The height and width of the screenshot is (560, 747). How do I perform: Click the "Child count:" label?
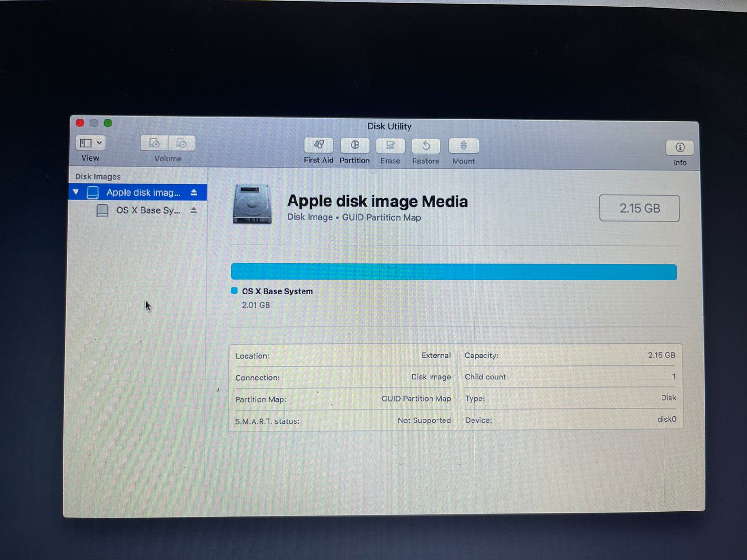(486, 377)
